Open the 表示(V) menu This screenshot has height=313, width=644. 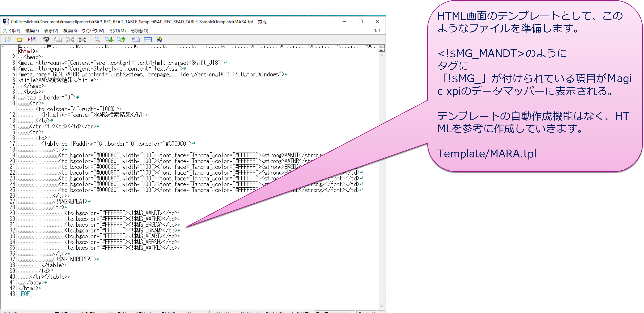pos(51,31)
